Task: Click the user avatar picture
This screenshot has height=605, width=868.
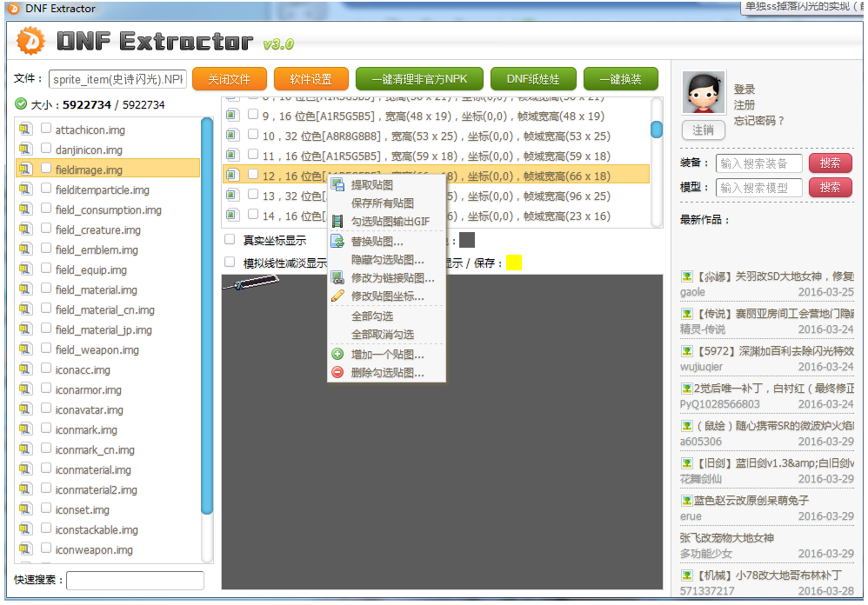Action: pyautogui.click(x=704, y=93)
